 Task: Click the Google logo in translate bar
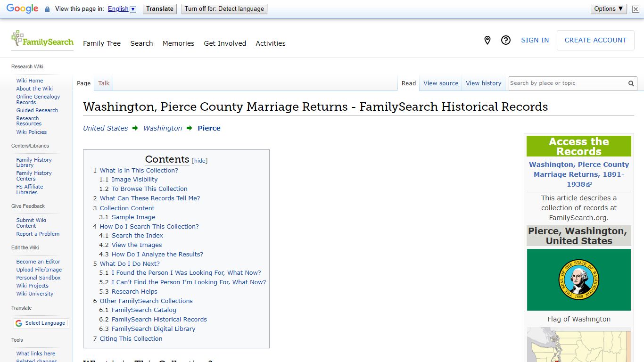[22, 9]
